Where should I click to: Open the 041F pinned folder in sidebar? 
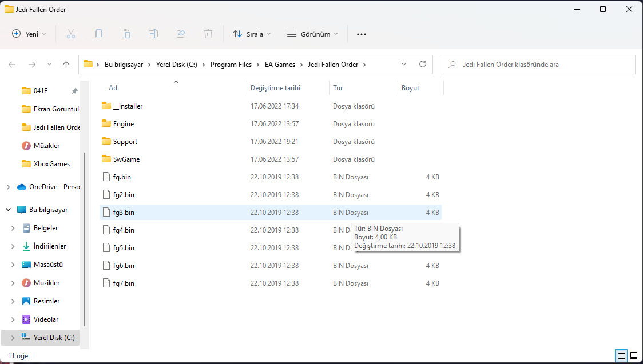(x=40, y=90)
